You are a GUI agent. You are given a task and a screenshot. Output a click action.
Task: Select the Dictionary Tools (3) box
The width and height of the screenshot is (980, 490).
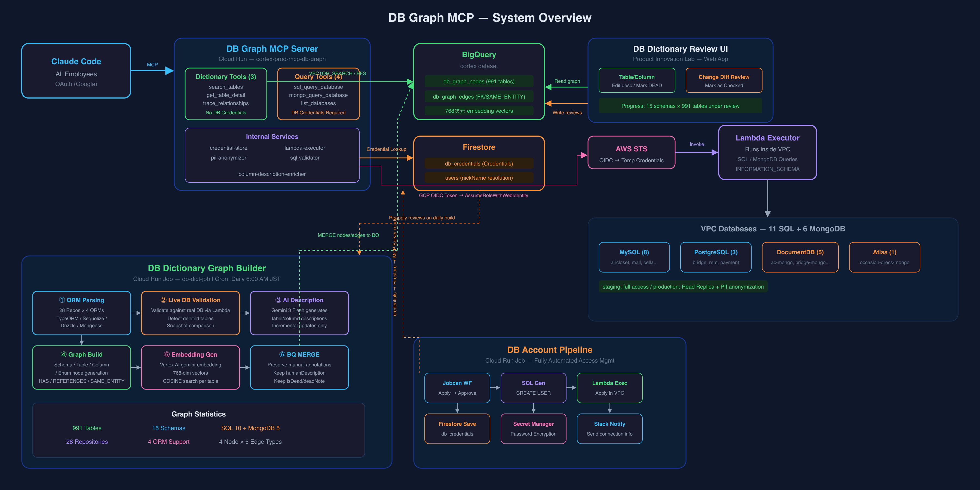pos(226,94)
